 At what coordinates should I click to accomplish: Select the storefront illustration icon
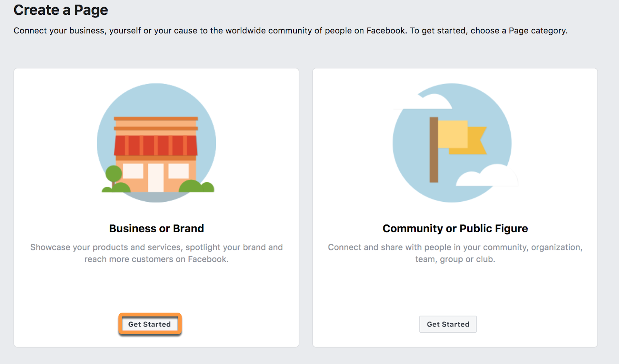click(156, 143)
